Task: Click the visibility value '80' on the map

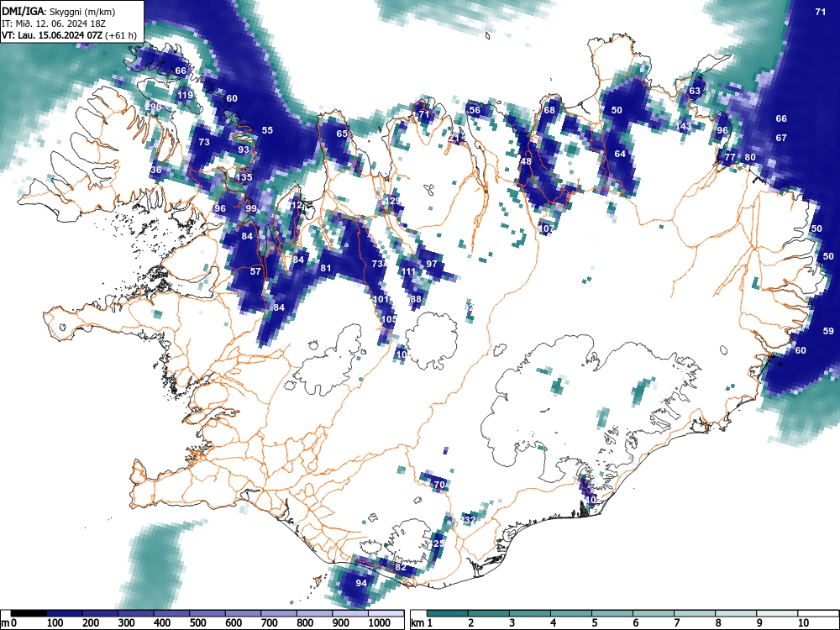Action: [750, 158]
